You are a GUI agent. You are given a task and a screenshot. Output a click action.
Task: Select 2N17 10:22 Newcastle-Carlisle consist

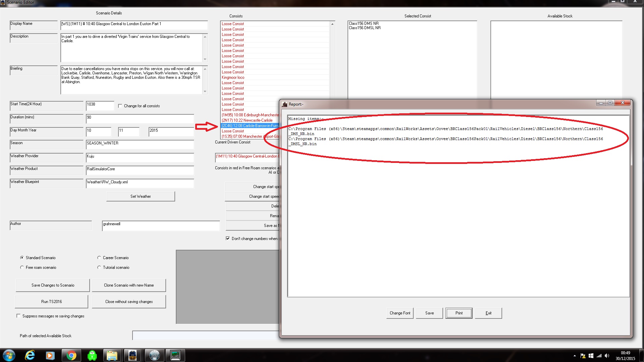[247, 120]
